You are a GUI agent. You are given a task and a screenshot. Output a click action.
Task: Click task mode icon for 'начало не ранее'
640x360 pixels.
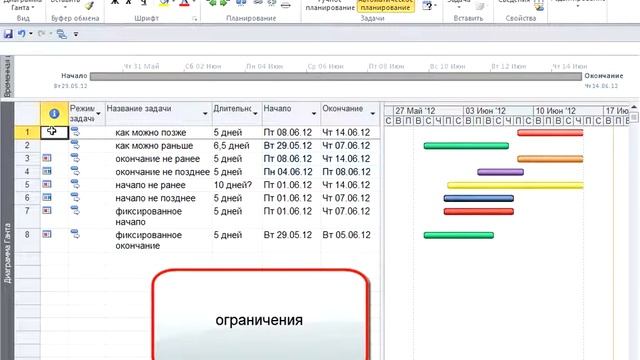click(75, 184)
